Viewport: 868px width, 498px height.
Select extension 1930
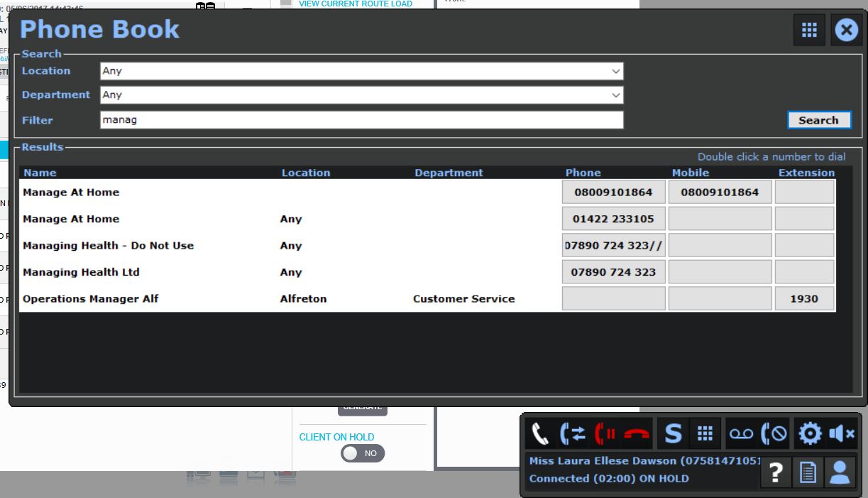(805, 299)
